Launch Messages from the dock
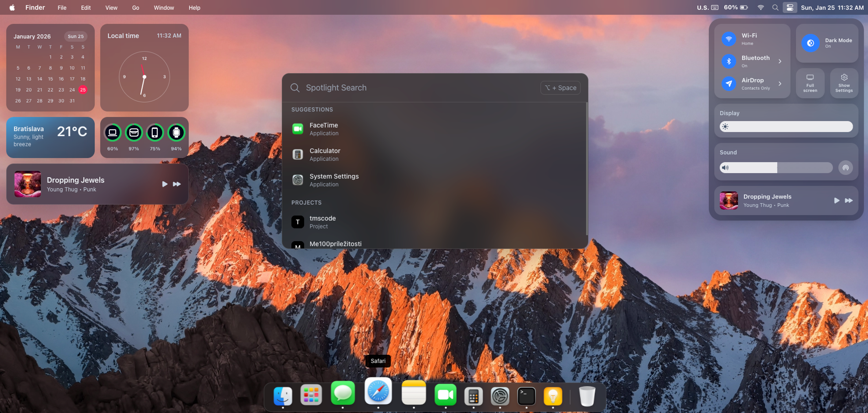 click(x=343, y=393)
